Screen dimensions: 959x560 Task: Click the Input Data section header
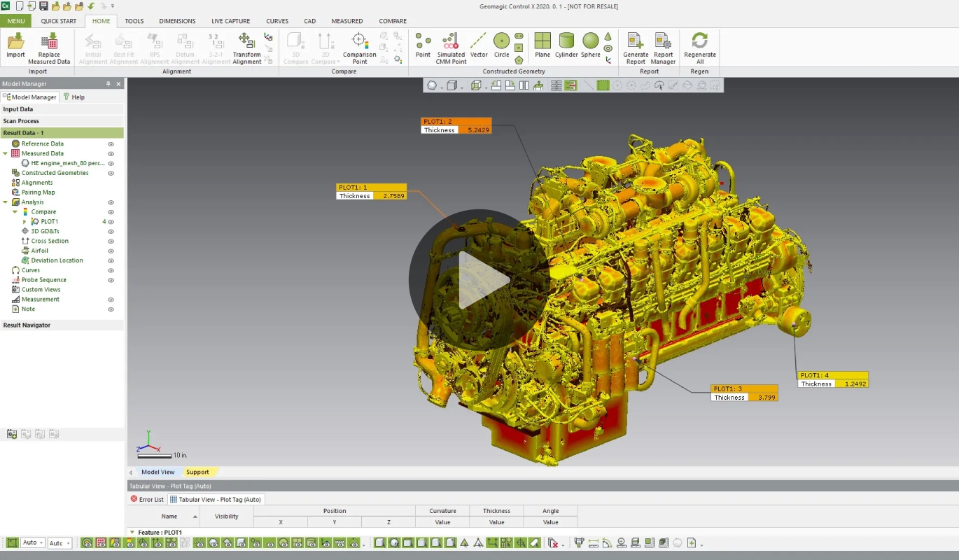point(62,109)
